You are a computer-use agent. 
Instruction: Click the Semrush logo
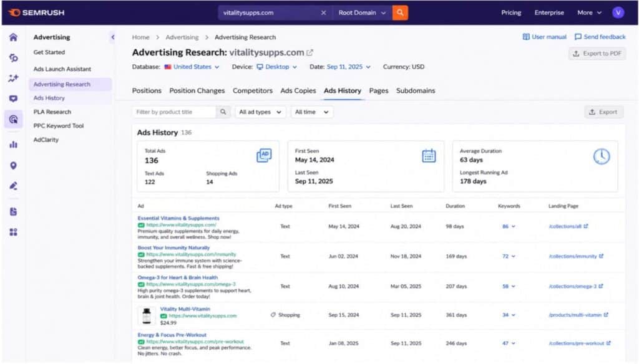click(36, 12)
